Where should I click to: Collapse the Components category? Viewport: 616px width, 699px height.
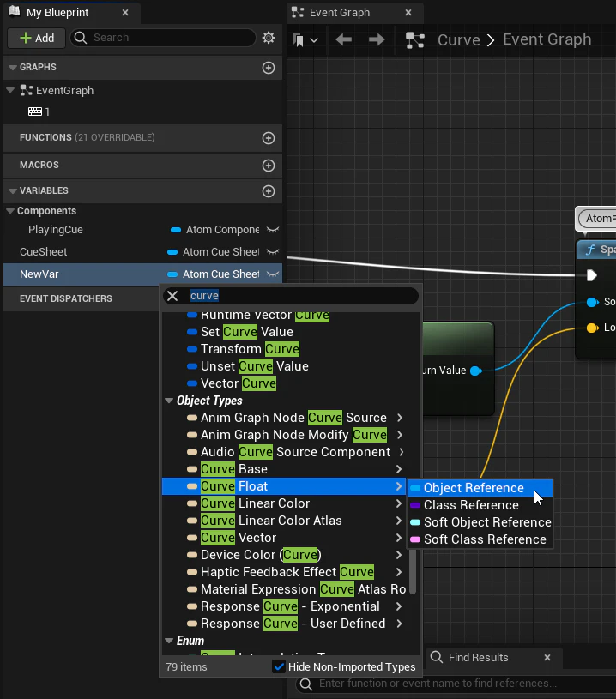pos(10,211)
